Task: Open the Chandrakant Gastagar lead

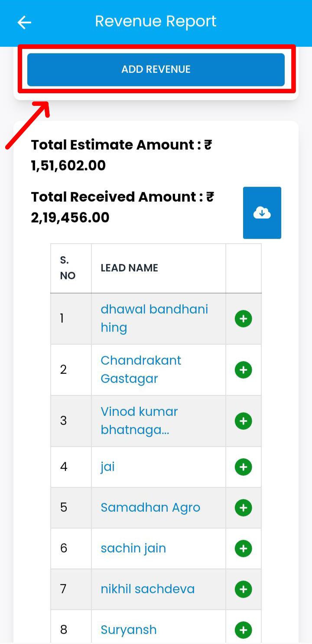Action: tap(141, 369)
